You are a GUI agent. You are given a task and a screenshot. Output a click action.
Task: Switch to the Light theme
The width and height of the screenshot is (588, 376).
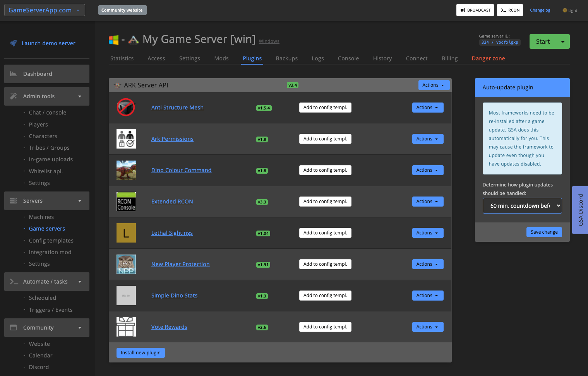click(x=569, y=10)
